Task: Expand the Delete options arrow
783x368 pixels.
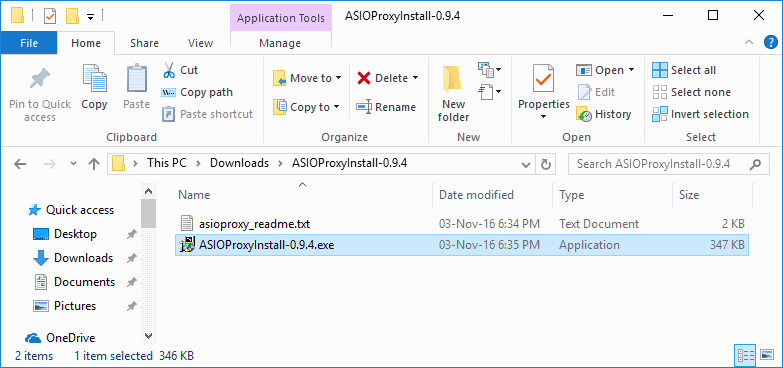Action: (x=415, y=78)
